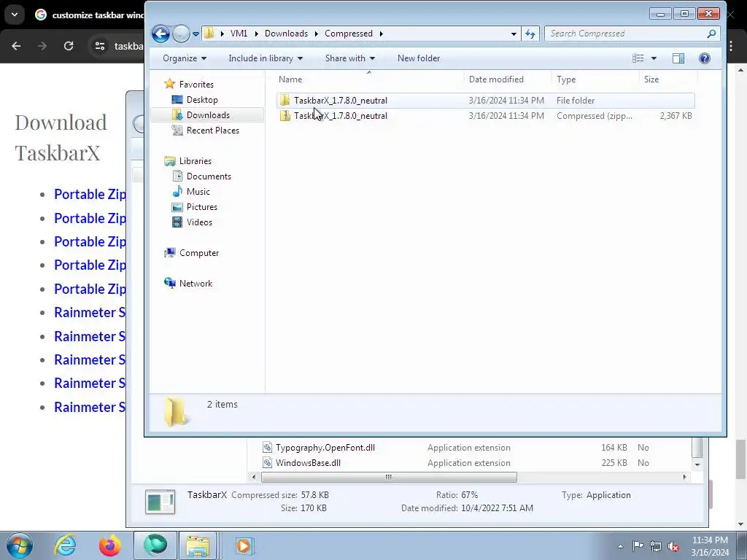Select Computer in navigation pane
Viewport: 747px width, 560px height.
pos(199,253)
